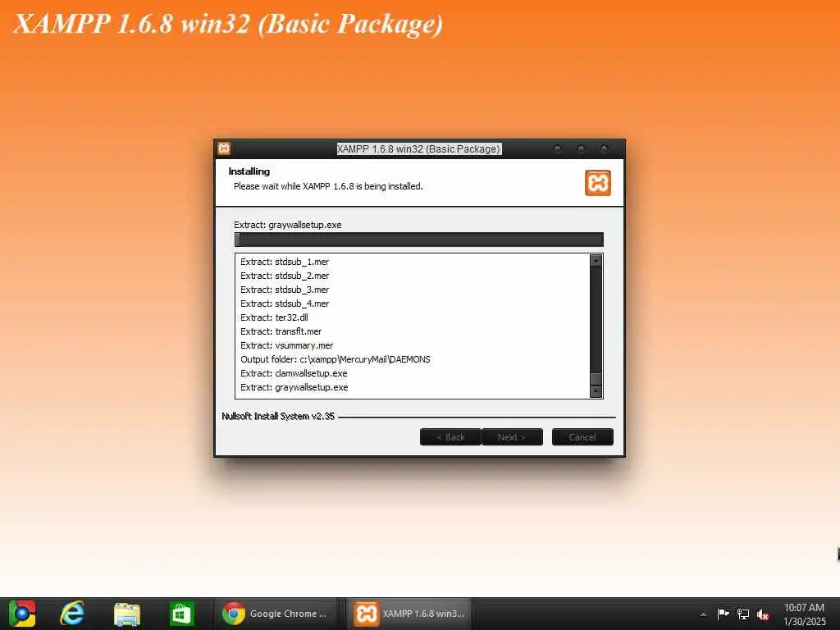Click 'Please wait while XAMPP 1.6.8' text
The width and height of the screenshot is (840, 630).
click(328, 186)
